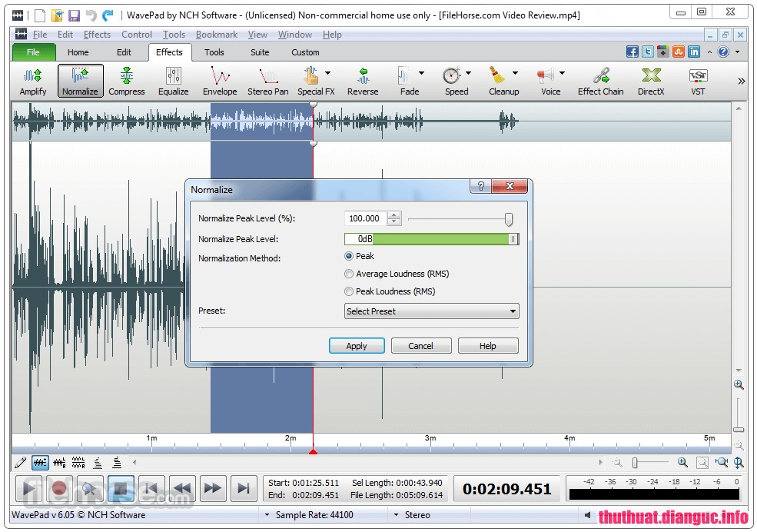Increase peak level with spinner up arrow

(394, 214)
